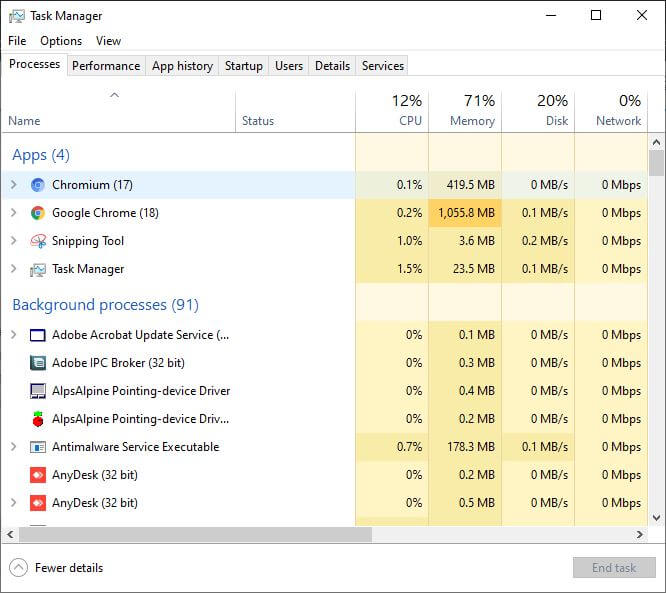Sort processes by Memory column
Screen dimensions: 666x593
(x=465, y=111)
